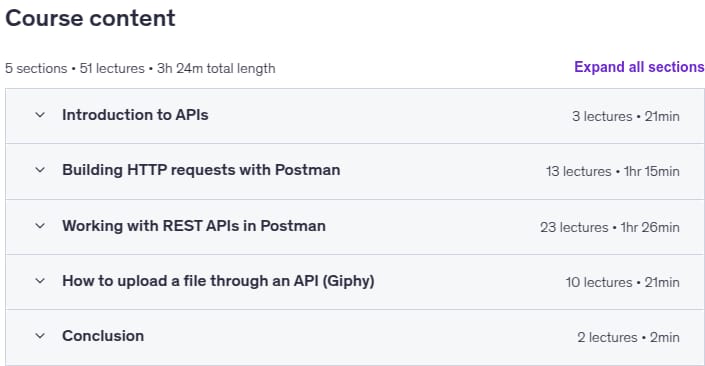Viewport: 705px width, 366px height.
Task: Click the 13 lectures • 1hr 15min label
Action: tap(612, 171)
